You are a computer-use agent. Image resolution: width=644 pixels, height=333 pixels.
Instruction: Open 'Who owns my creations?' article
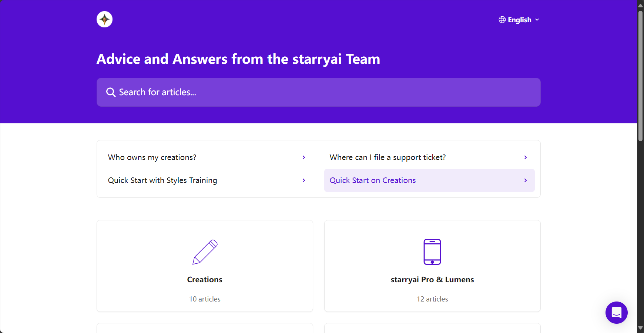(208, 157)
